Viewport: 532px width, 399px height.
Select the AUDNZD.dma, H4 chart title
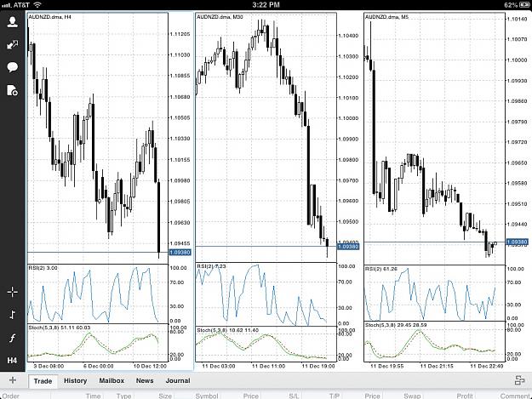pos(49,17)
